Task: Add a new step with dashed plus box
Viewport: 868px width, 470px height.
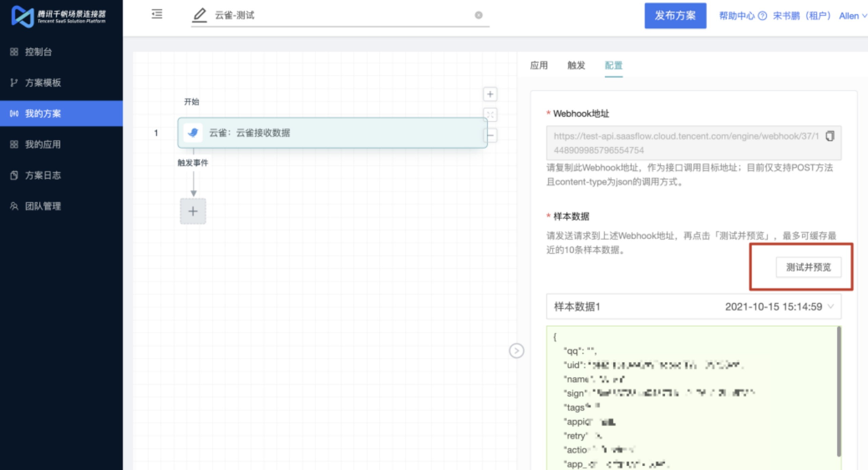Action: pyautogui.click(x=193, y=211)
